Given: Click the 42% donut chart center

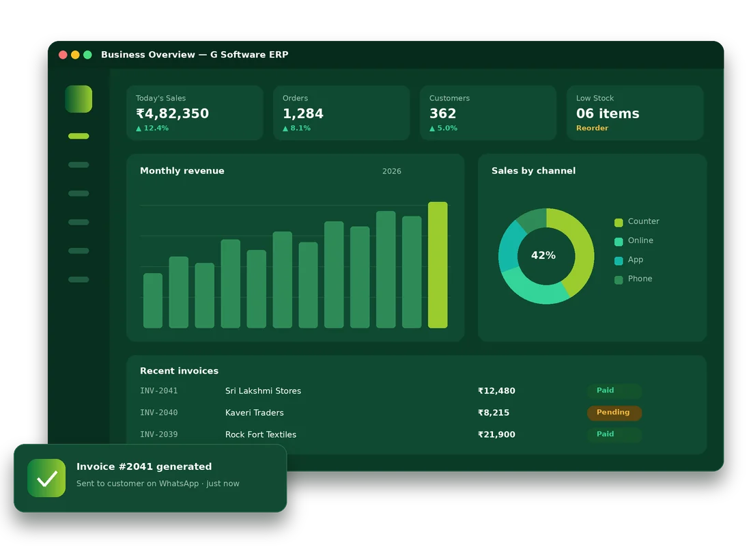Looking at the screenshot, I should [x=543, y=255].
